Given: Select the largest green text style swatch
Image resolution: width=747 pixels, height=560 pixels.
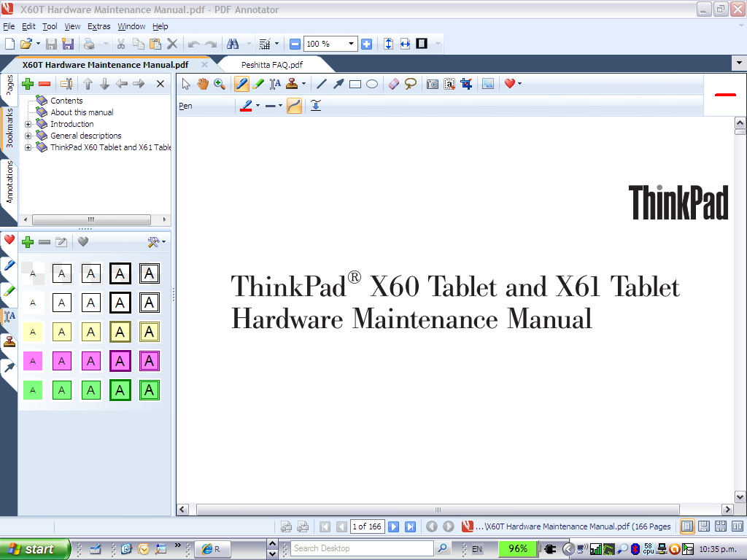Looking at the screenshot, I should (149, 391).
